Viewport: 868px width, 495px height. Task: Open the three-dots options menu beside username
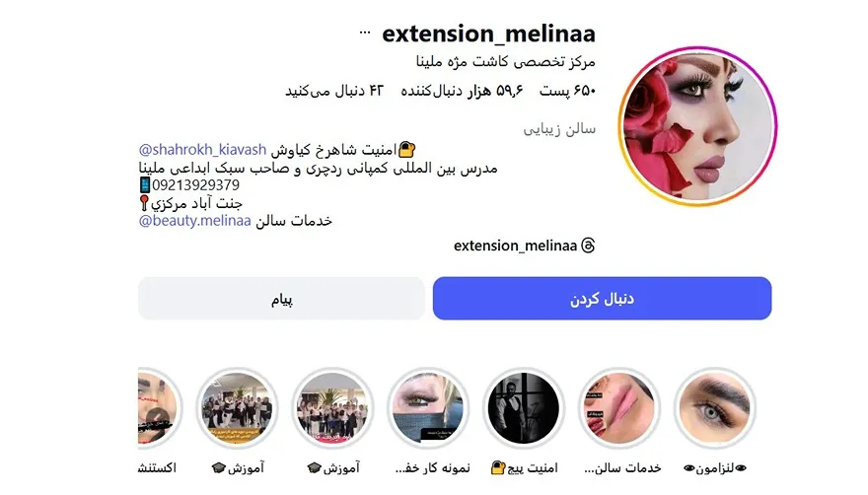(x=365, y=33)
